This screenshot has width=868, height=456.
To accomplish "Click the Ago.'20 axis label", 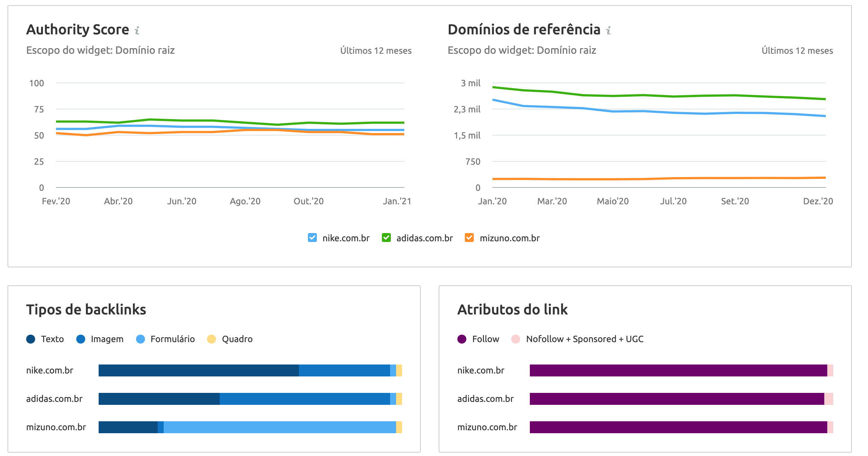I will 245,201.
